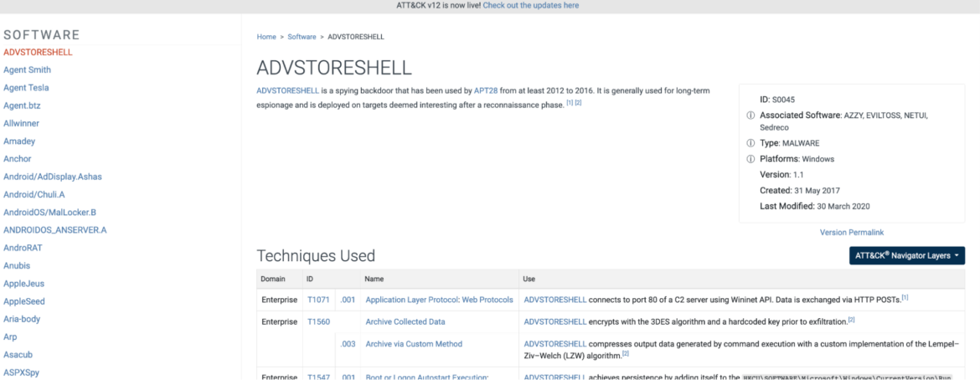
Task: Open AppleSeed software entry
Action: click(24, 301)
